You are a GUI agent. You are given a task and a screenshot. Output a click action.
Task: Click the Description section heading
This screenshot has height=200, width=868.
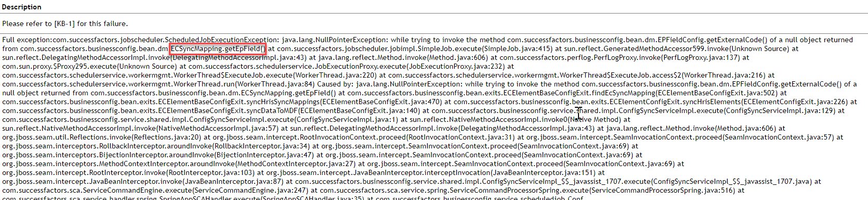[22, 7]
